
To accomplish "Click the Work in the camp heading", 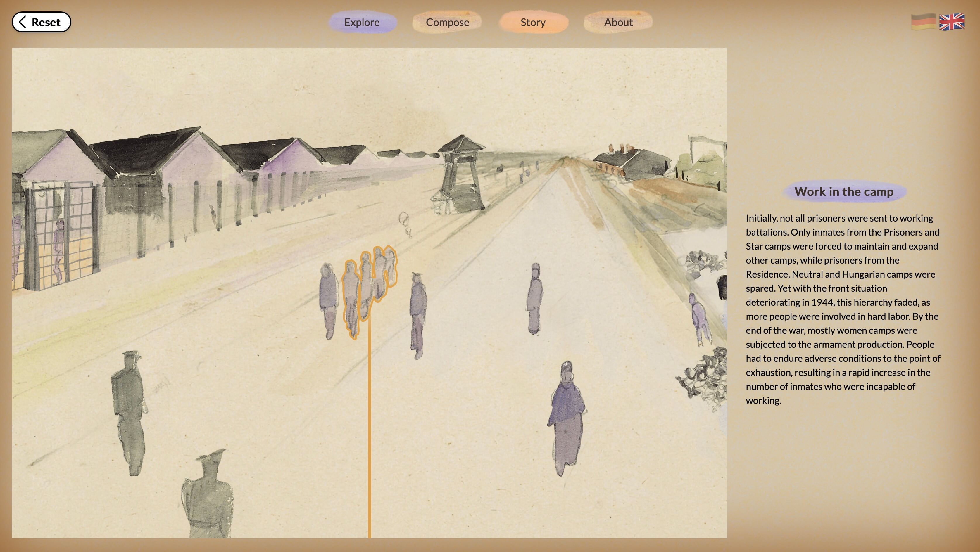I will tap(844, 192).
